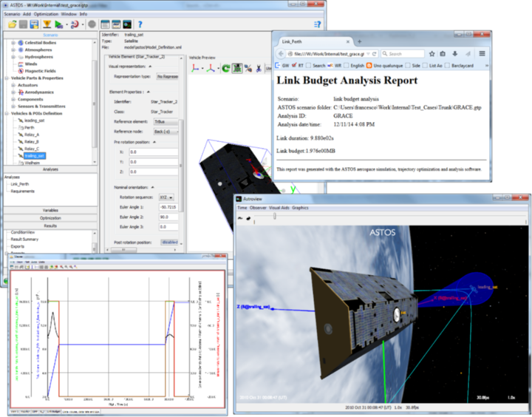Expand the Aerodynamics tree node
The height and width of the screenshot is (417, 532).
tap(13, 92)
